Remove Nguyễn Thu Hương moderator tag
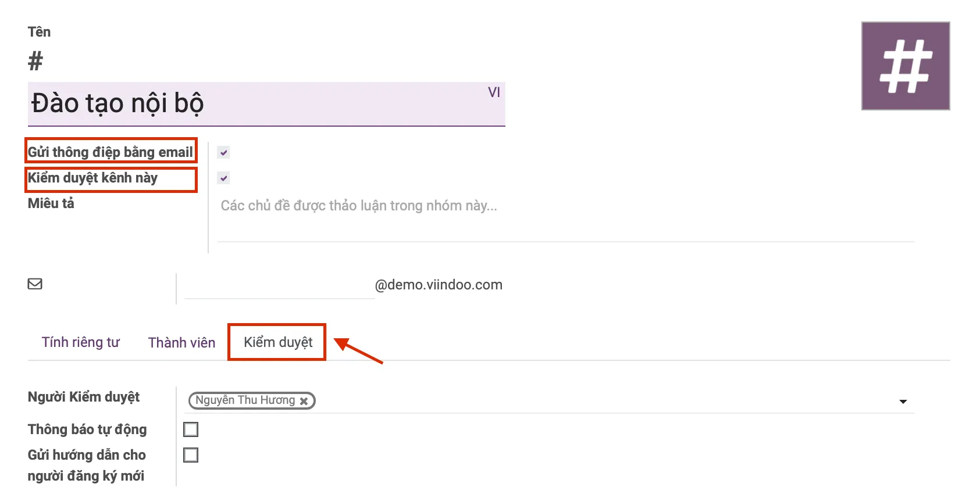This screenshot has width=980, height=487. (304, 401)
